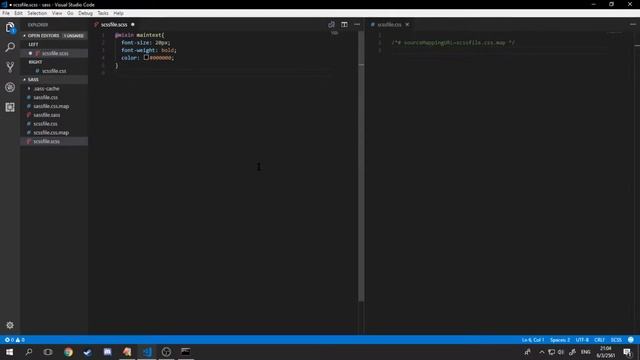Viewport: 640px width, 360px height.
Task: Select scssfile.css under the RIGHT group
Action: coord(54,71)
